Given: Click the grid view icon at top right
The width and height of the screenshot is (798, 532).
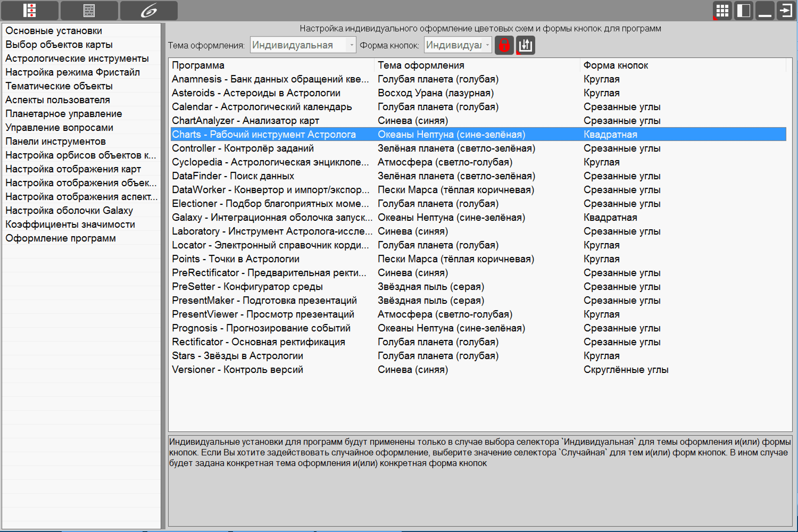Looking at the screenshot, I should [x=722, y=11].
